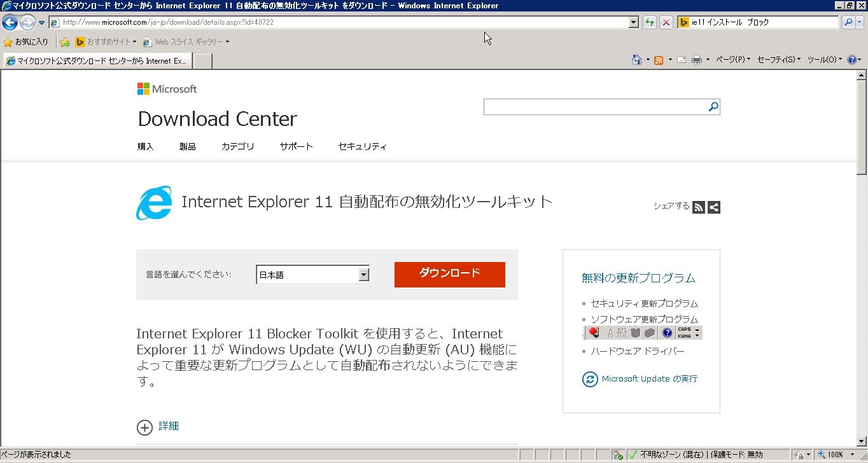Click the RSS share icon beside シェアする
The width and height of the screenshot is (868, 463).
pos(699,207)
